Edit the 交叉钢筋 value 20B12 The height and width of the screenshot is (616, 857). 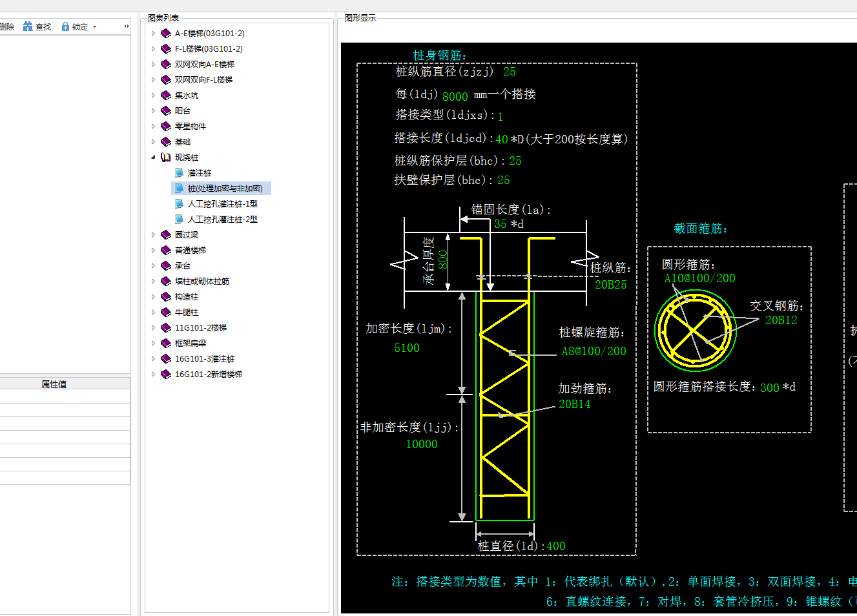click(781, 320)
